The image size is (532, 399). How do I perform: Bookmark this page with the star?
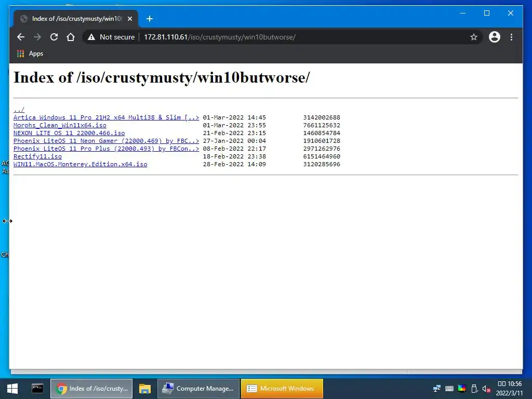(x=474, y=37)
